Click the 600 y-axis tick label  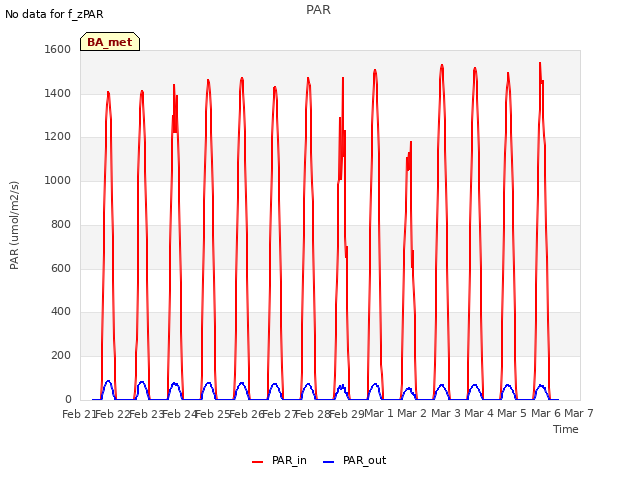[x=61, y=268]
